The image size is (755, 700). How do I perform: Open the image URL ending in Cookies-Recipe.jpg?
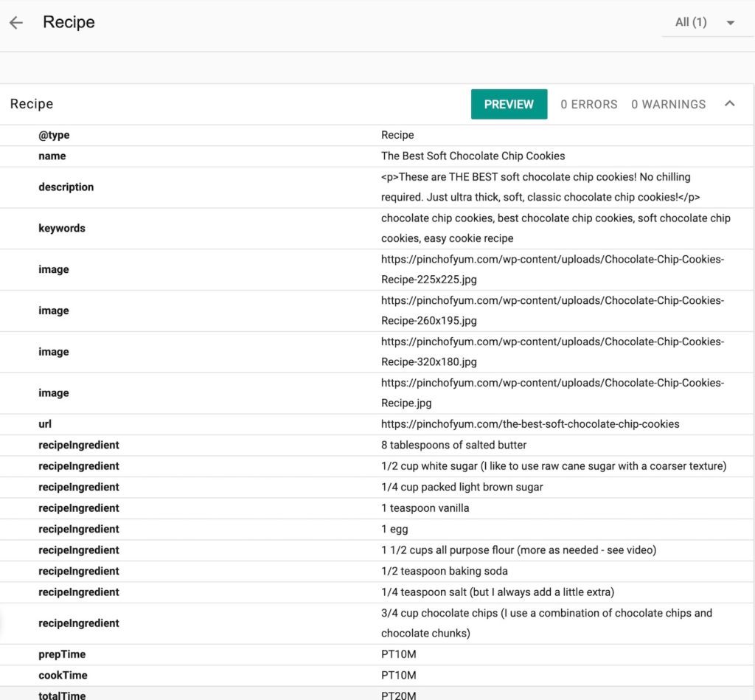pos(552,393)
